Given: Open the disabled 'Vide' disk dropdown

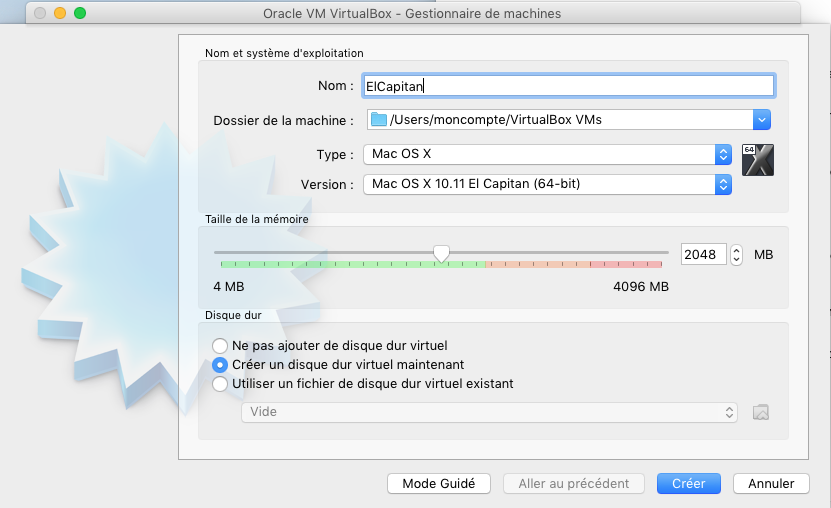Looking at the screenshot, I should pos(489,412).
